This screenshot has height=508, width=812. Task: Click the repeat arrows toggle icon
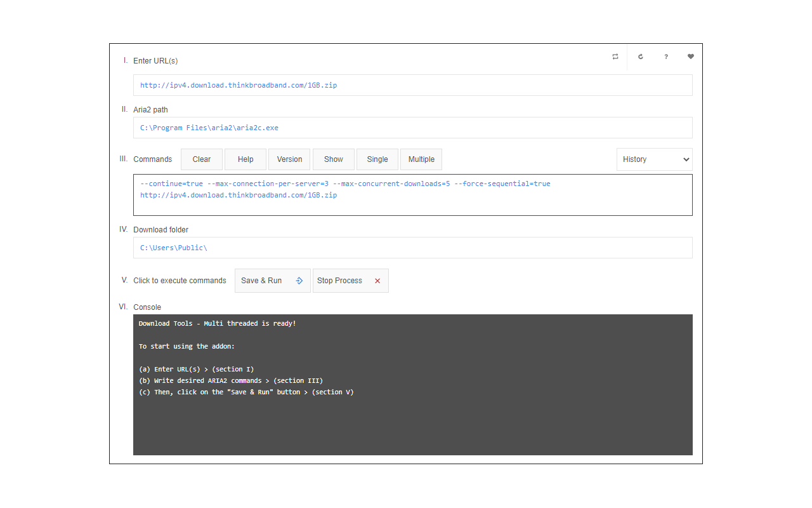615,57
